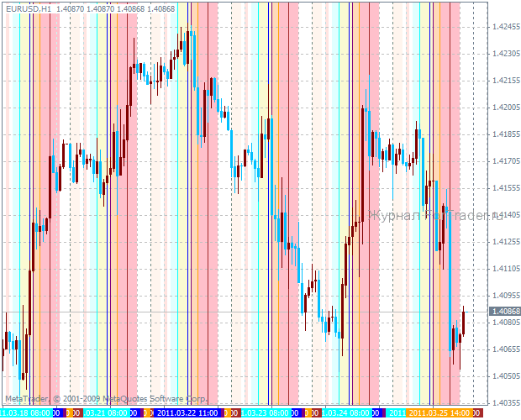Image resolution: width=521 pixels, height=420 pixels.
Task: Click the 2011.03.22 11:00 time label
Action: click(x=187, y=413)
